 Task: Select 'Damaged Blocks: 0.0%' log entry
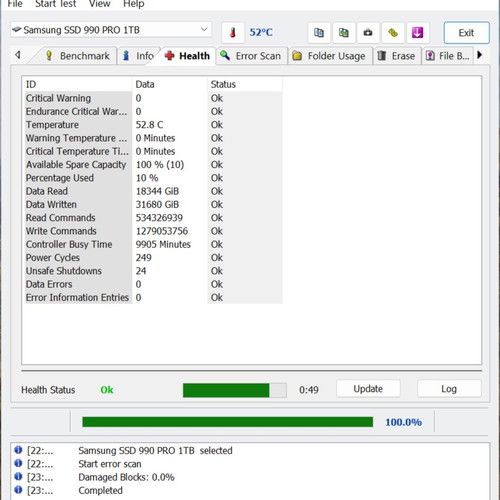pyautogui.click(x=126, y=477)
